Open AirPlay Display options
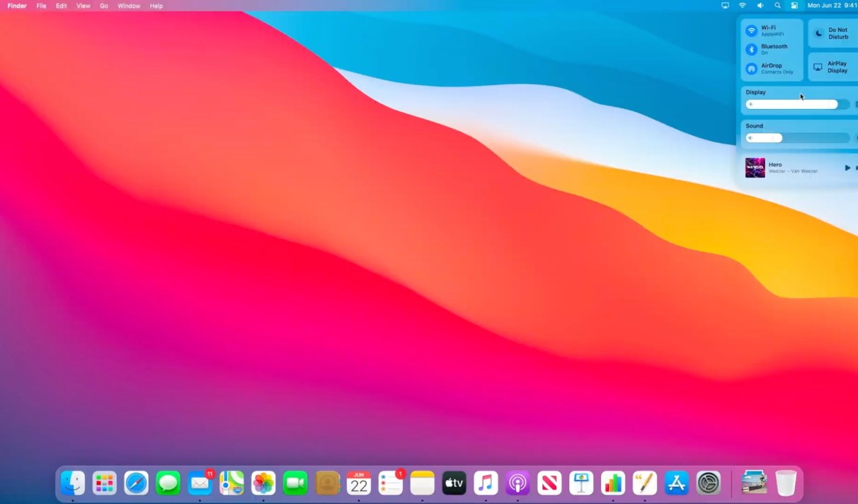The width and height of the screenshot is (858, 504). pos(833,67)
